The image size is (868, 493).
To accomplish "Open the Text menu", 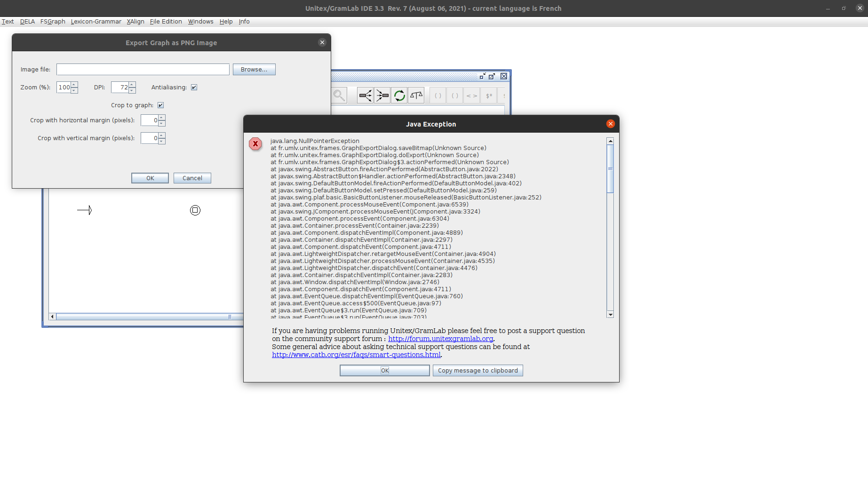I will [8, 22].
